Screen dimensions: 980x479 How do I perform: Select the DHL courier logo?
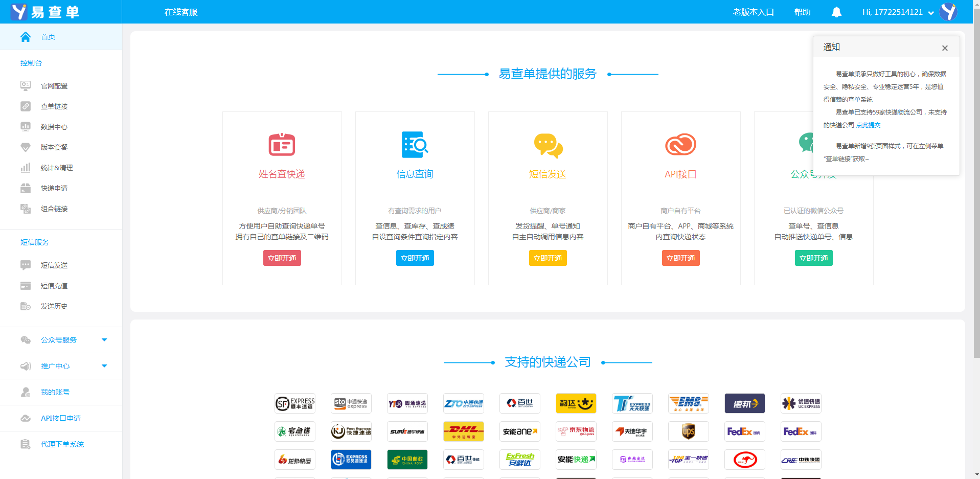pyautogui.click(x=463, y=431)
